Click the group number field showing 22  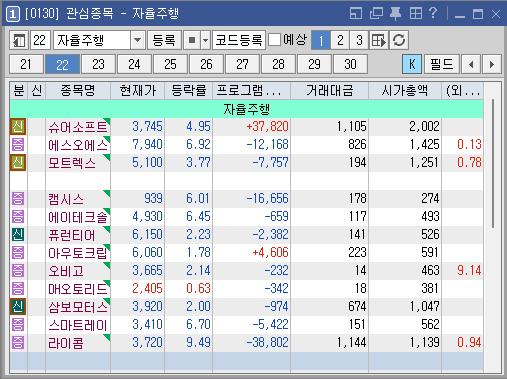coord(40,40)
